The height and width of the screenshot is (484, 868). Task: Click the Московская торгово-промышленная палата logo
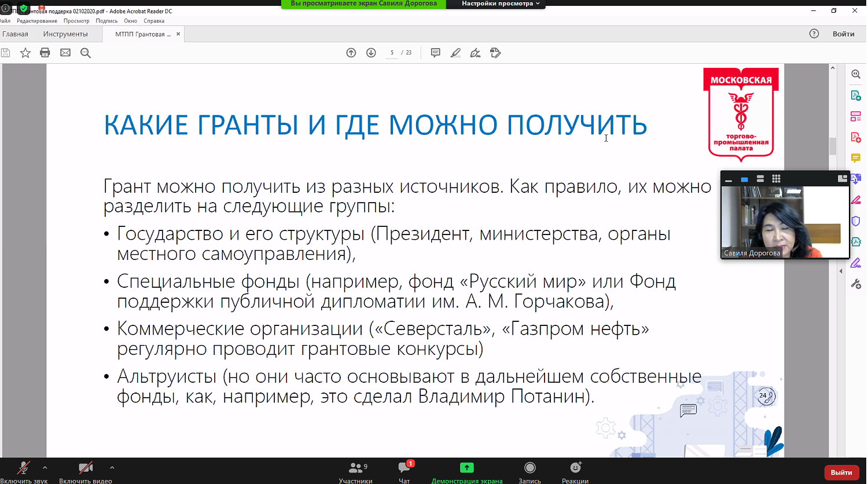coord(741,114)
